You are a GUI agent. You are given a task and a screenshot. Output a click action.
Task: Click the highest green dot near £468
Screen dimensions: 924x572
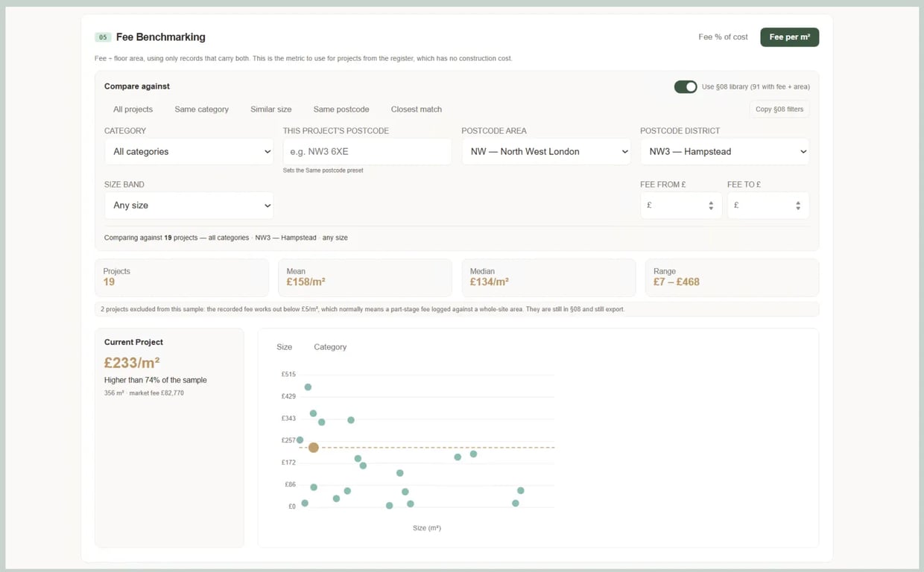[308, 387]
